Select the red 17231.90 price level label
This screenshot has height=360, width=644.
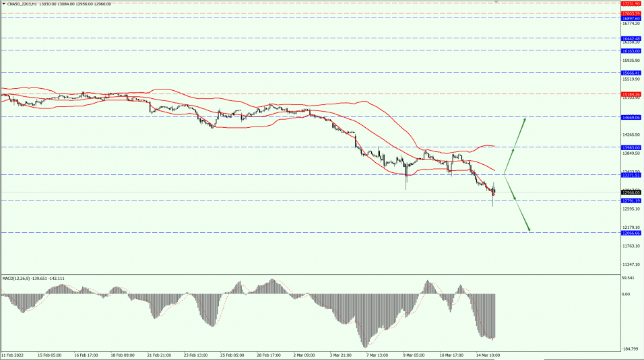(631, 3)
